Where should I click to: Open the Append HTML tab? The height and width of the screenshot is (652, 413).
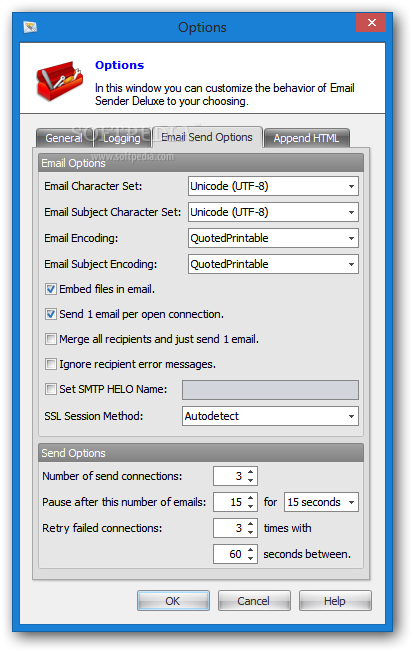coord(306,138)
